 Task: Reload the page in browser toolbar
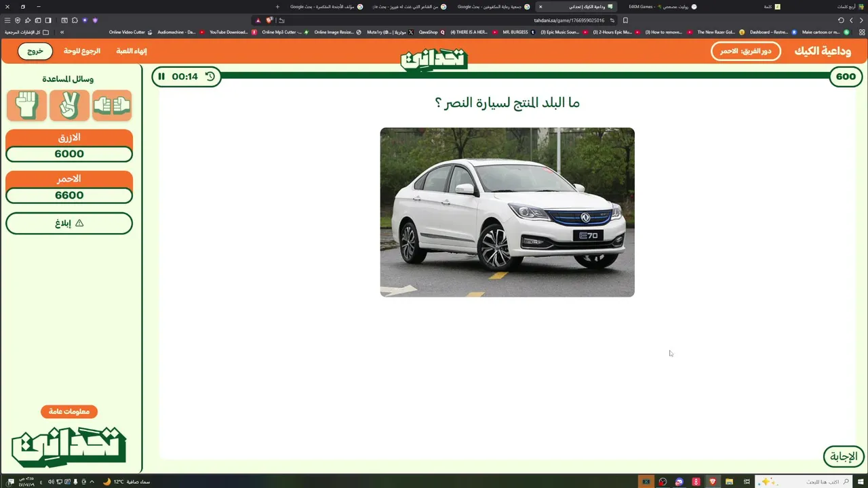[841, 20]
